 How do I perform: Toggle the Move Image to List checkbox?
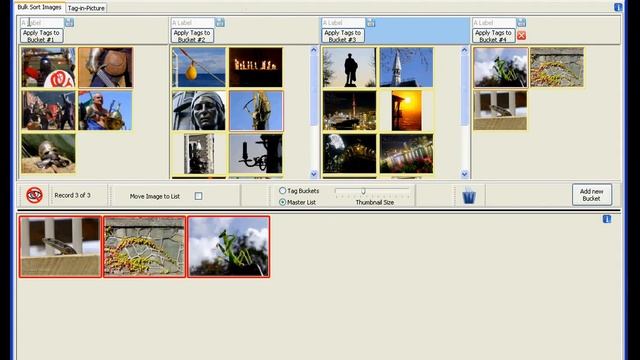click(198, 196)
